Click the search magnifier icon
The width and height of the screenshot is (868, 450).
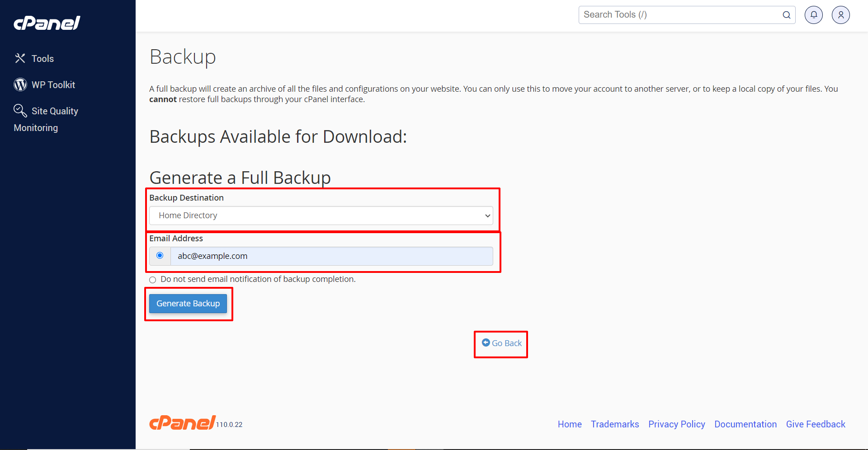(x=786, y=15)
